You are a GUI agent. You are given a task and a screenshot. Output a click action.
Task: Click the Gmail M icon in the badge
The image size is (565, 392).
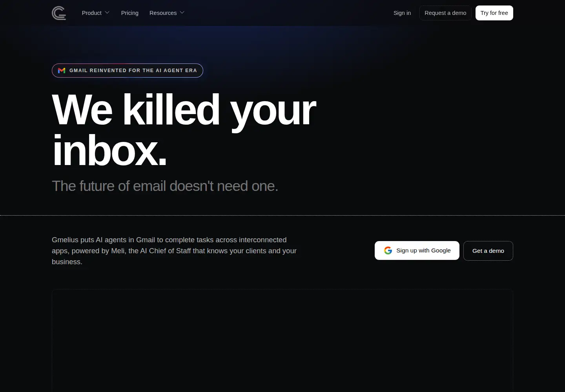click(x=62, y=71)
